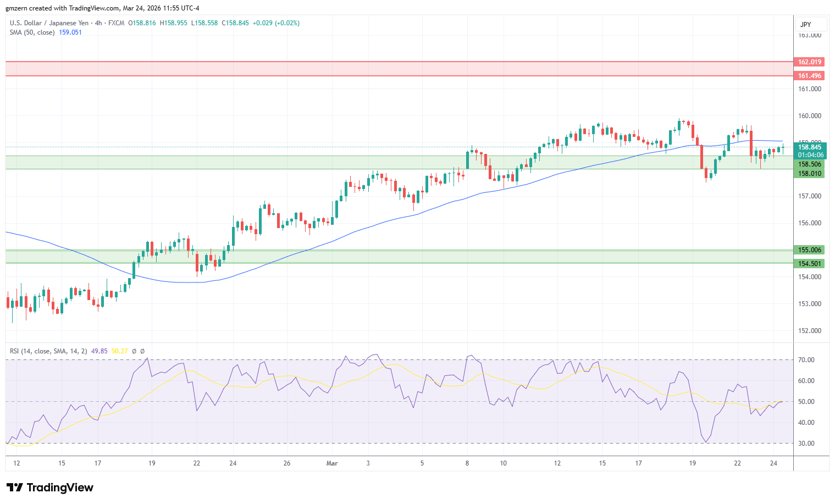Click the 152.000 price axis label
This screenshot has height=504, width=835.
point(810,331)
